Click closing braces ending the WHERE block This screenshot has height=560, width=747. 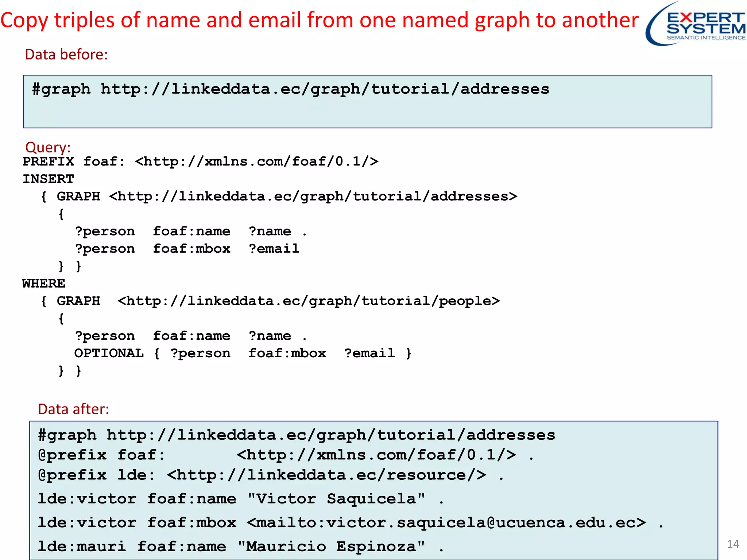(70, 371)
